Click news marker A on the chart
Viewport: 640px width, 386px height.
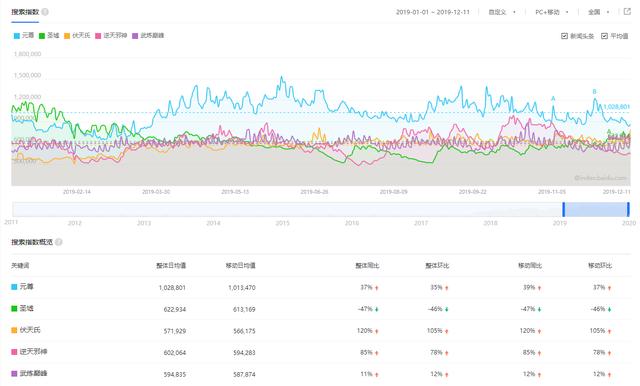click(x=553, y=98)
